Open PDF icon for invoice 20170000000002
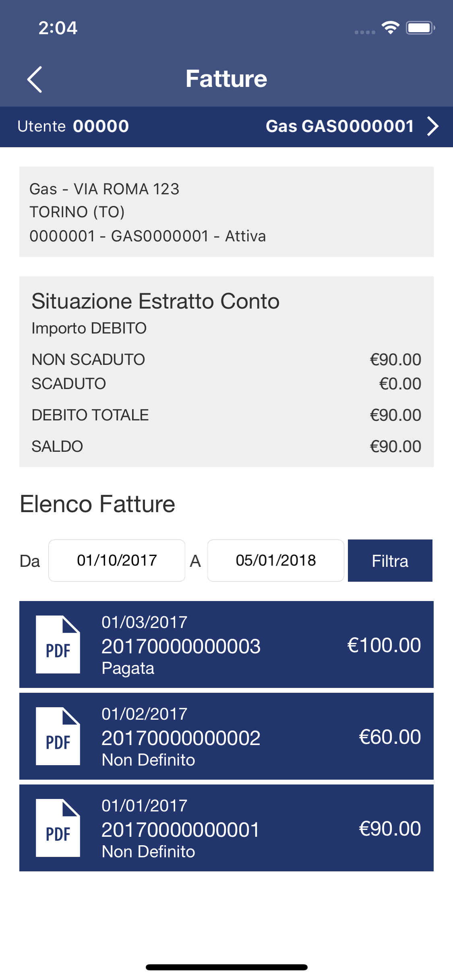This screenshot has width=453, height=980. [58, 736]
